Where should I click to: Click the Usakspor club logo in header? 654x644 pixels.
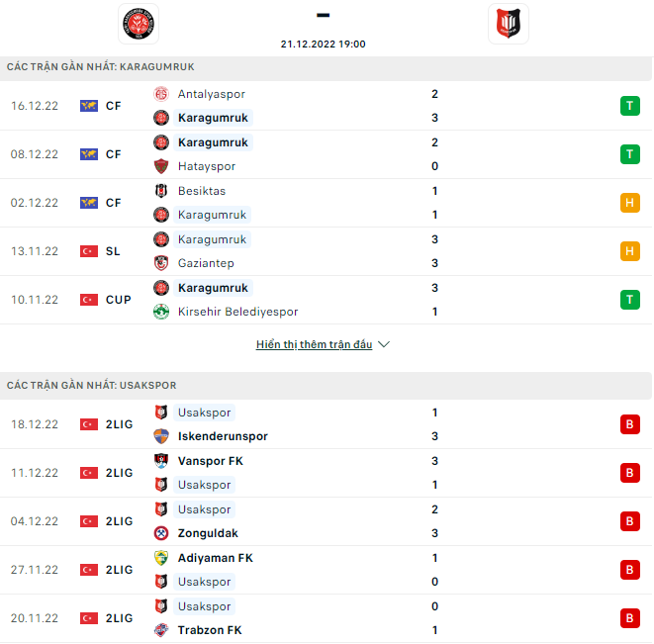(x=509, y=24)
